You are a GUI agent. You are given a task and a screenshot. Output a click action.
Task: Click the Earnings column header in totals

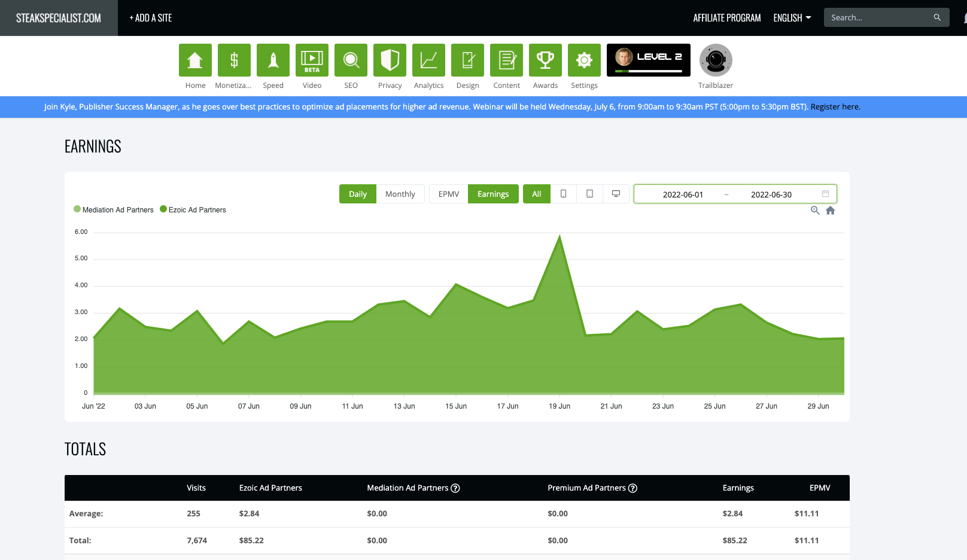click(x=738, y=488)
